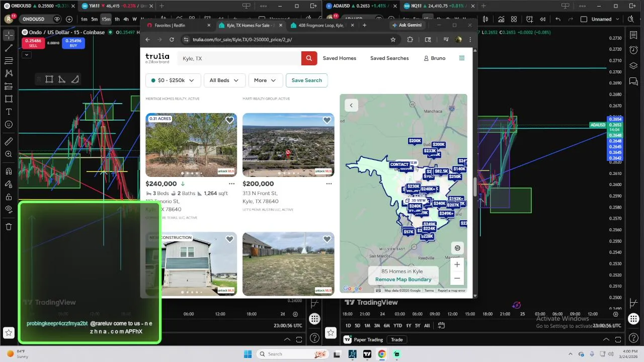
Task: Open the object tree layers icon
Action: (x=633, y=66)
